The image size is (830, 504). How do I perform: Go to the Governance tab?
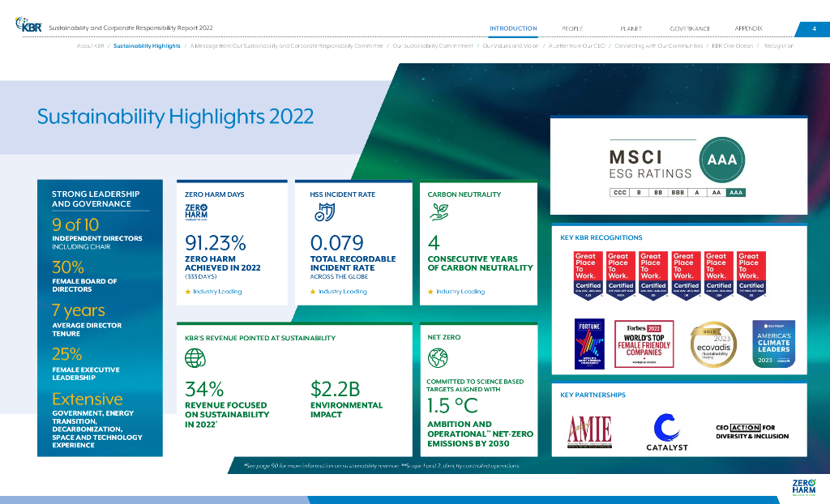(x=690, y=28)
